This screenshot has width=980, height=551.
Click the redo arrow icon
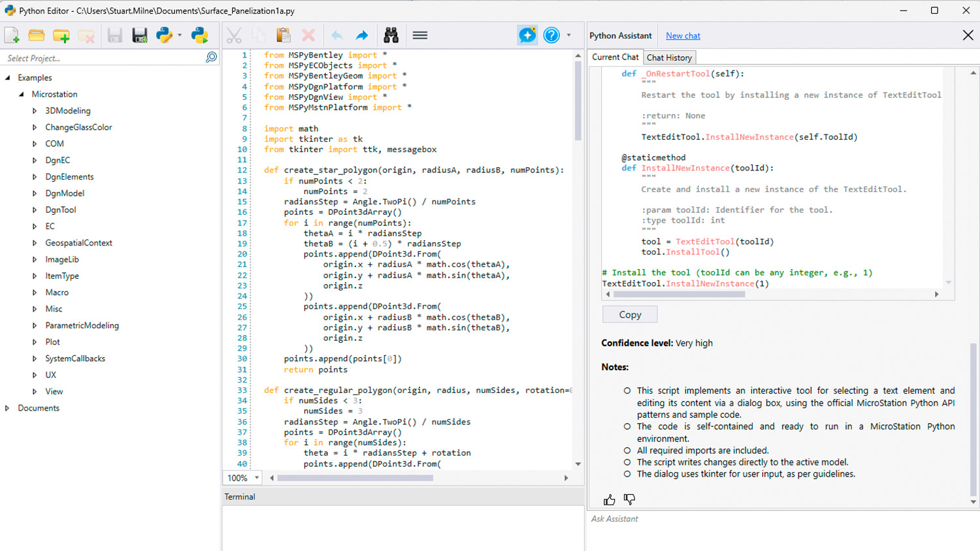click(x=362, y=35)
